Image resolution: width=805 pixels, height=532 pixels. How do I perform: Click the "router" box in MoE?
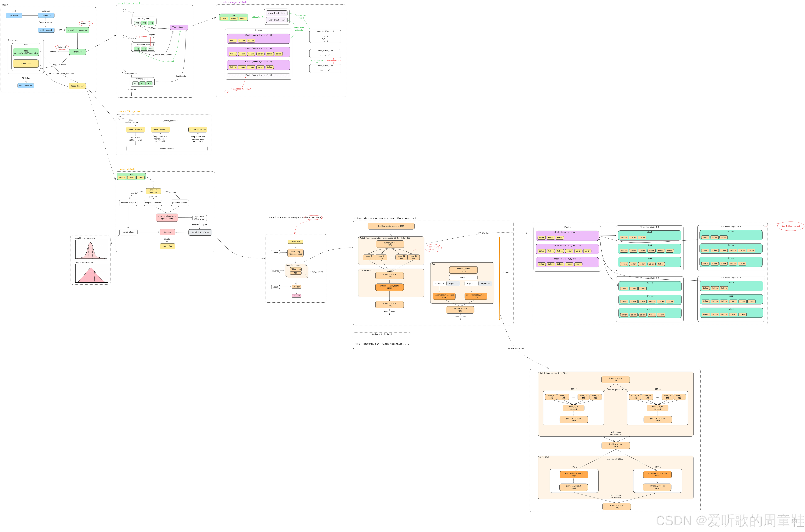[x=463, y=277]
